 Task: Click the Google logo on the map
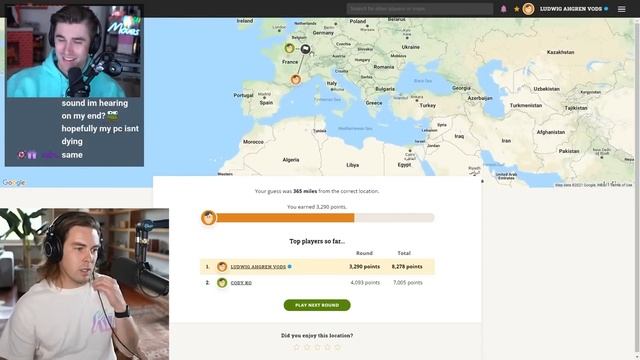[x=13, y=182]
